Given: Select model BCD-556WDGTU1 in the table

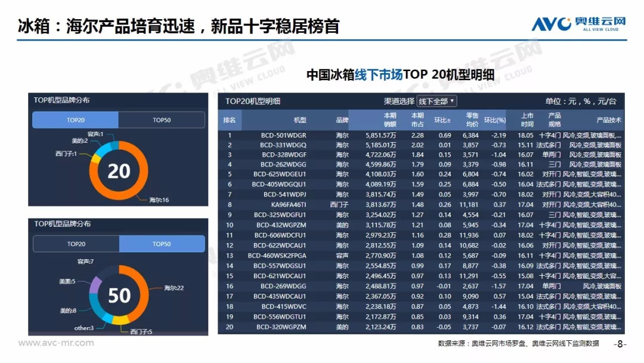Looking at the screenshot, I should [280, 317].
